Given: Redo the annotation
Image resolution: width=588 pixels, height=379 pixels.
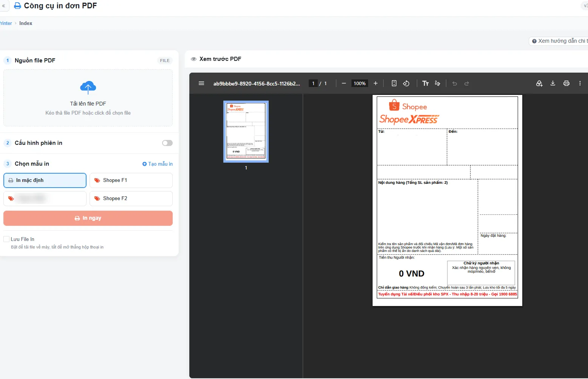Looking at the screenshot, I should click(467, 83).
